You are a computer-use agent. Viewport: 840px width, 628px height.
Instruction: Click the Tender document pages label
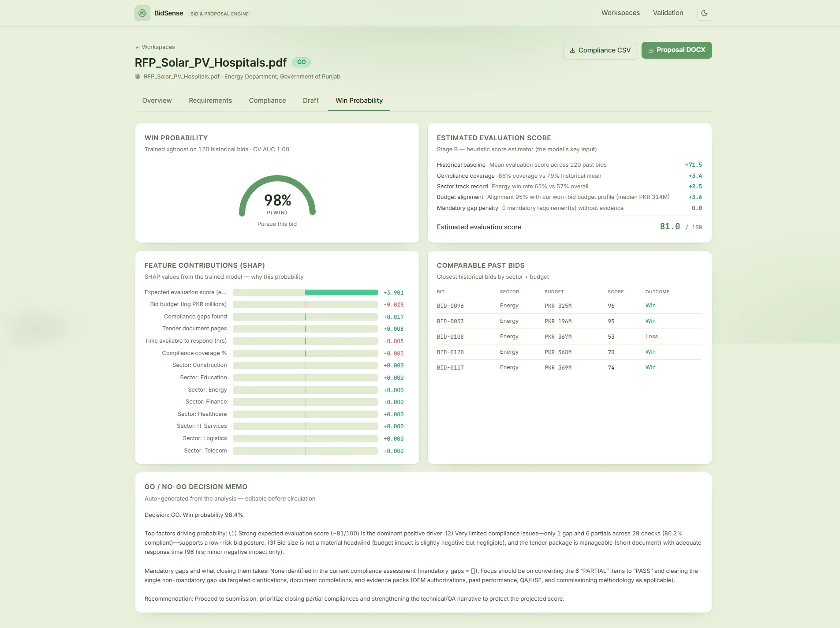click(x=194, y=329)
